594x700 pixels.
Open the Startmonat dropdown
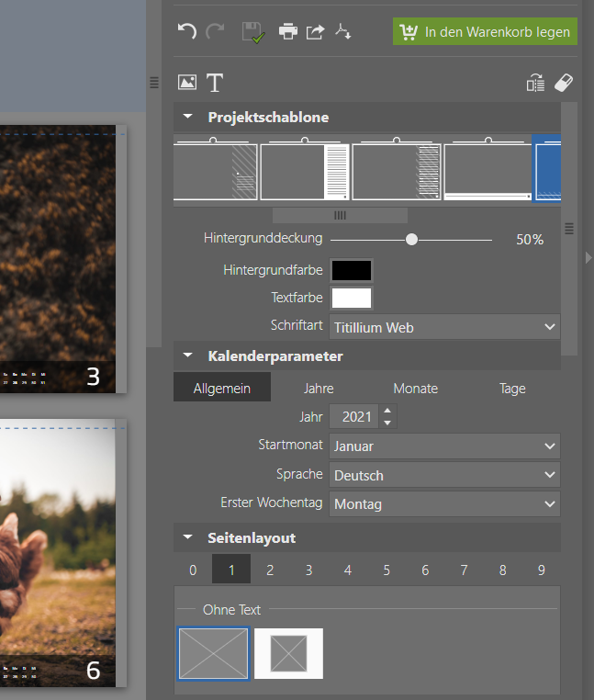tap(445, 446)
